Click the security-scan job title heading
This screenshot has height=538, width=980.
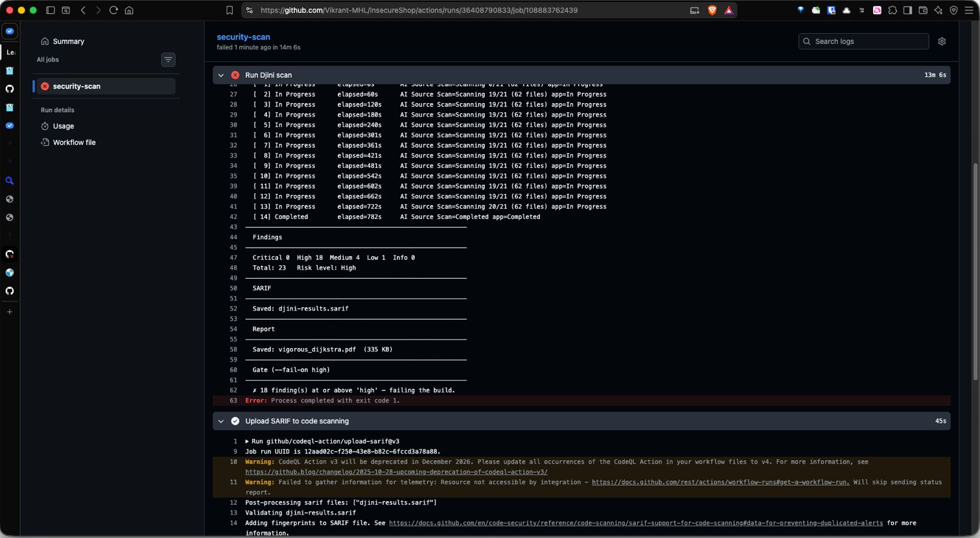click(243, 37)
